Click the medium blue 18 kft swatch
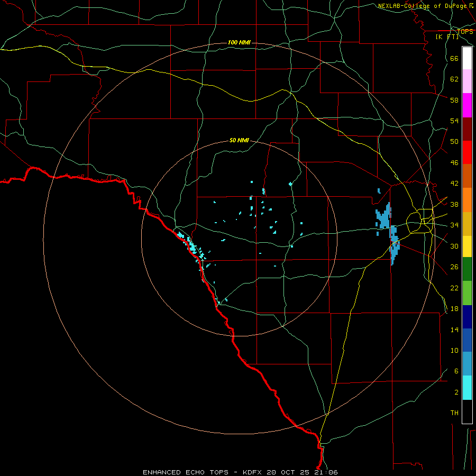476x476 pixels. pyautogui.click(x=467, y=340)
